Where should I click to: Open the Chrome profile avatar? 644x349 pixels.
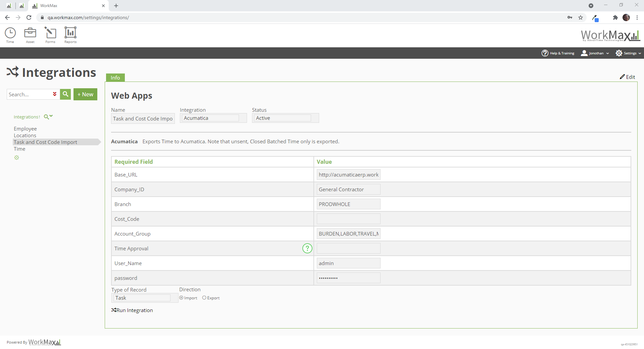coord(626,17)
